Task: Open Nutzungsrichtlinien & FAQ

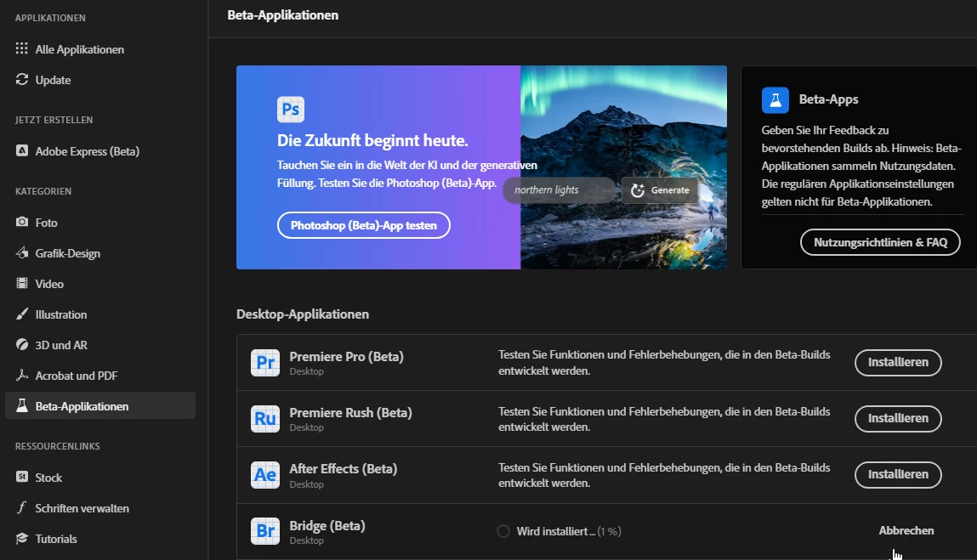Action: (880, 241)
